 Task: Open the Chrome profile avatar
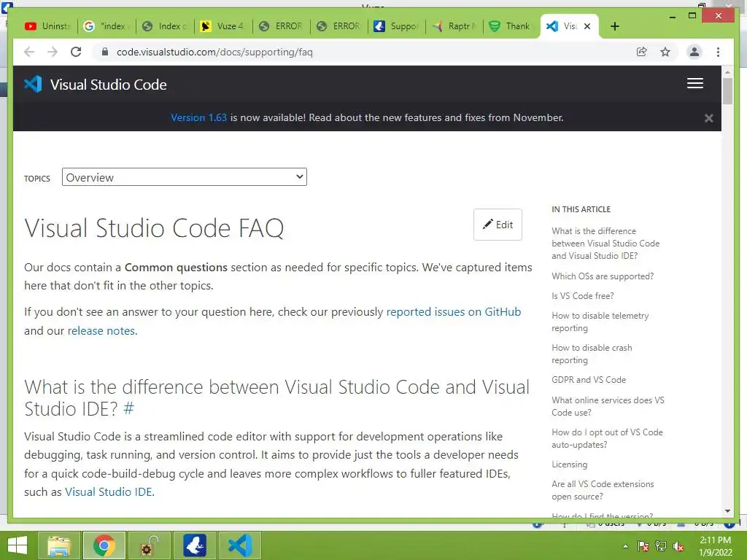tap(694, 52)
